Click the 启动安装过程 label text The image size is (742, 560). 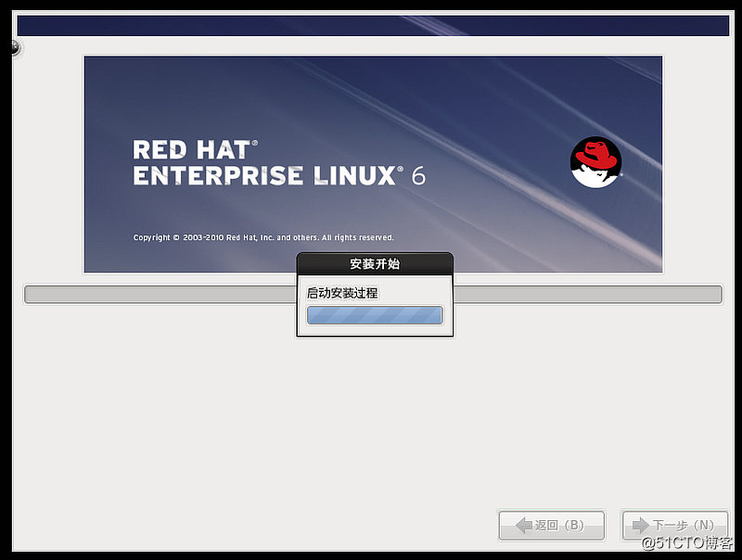pos(342,293)
